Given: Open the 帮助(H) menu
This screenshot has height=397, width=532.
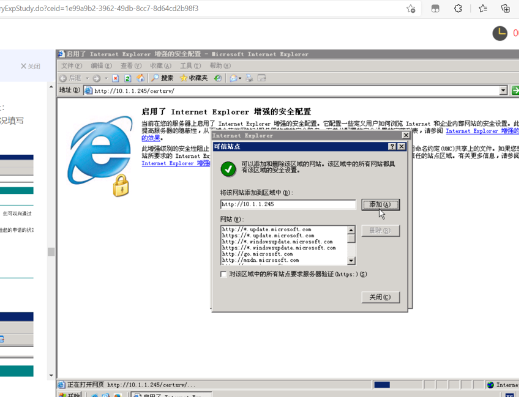Looking at the screenshot, I should point(220,66).
